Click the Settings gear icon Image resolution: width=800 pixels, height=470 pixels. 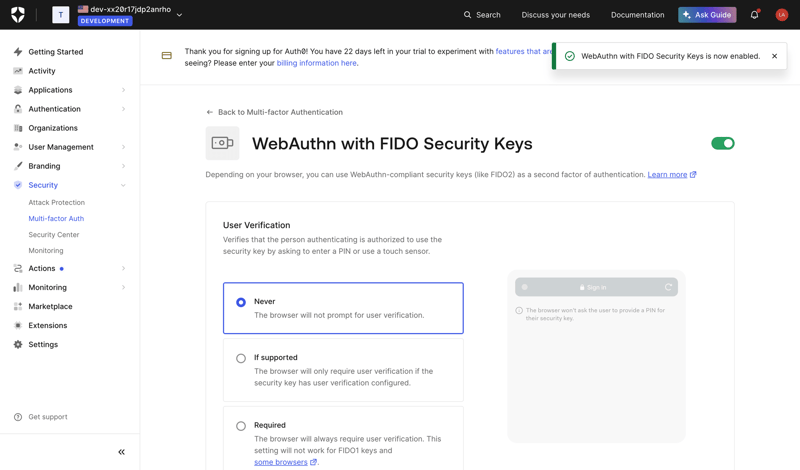pyautogui.click(x=18, y=344)
